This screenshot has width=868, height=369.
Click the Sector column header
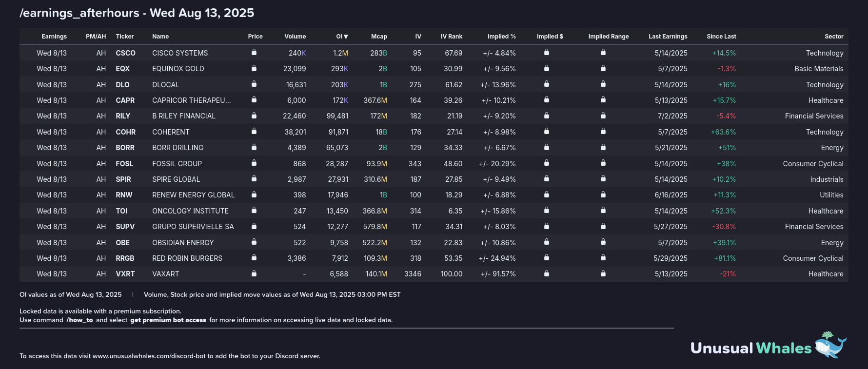[x=834, y=37]
